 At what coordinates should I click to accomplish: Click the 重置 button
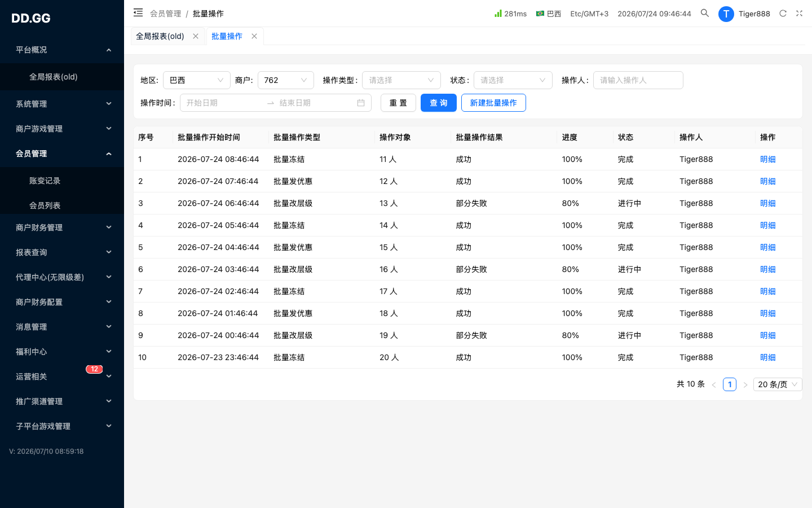398,103
